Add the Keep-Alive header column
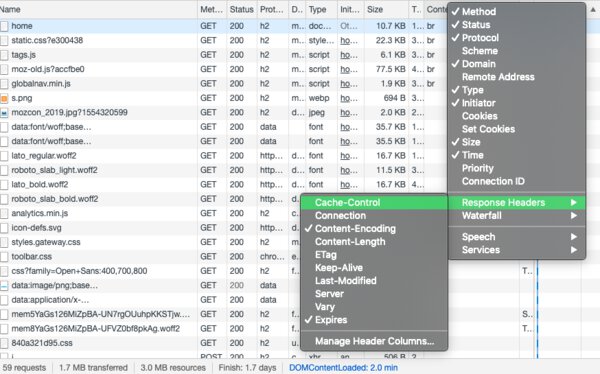 click(374, 267)
